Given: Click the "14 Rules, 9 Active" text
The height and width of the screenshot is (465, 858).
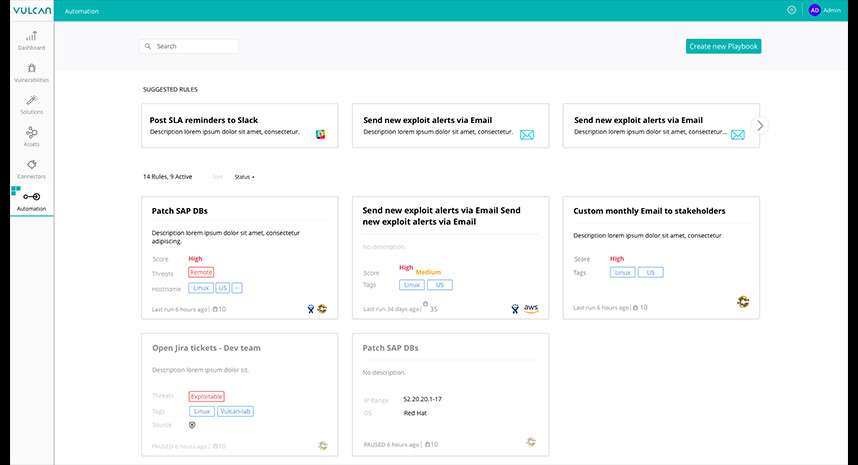Looking at the screenshot, I should (167, 177).
